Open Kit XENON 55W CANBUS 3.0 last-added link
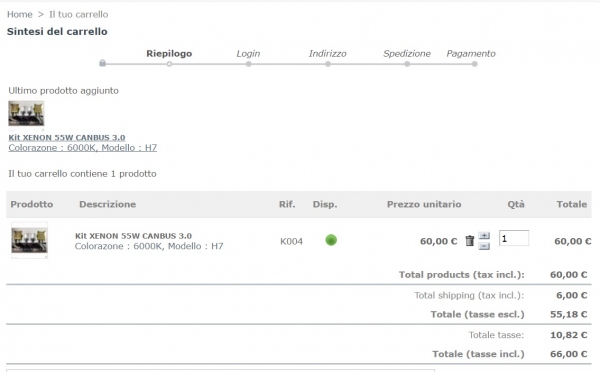 click(67, 137)
